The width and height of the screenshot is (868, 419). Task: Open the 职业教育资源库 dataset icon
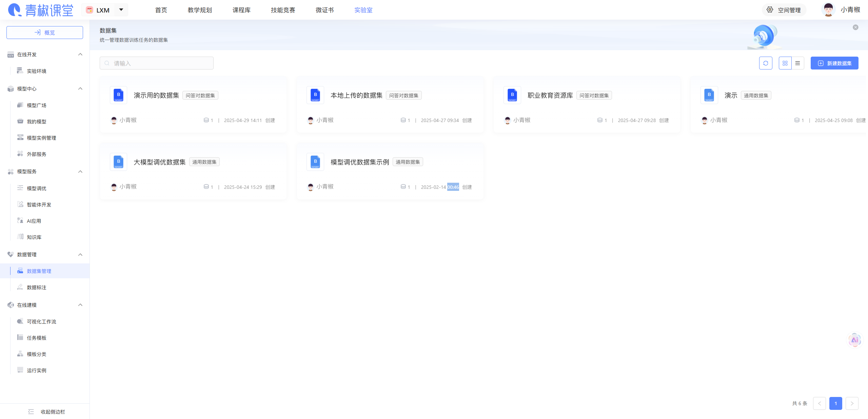(512, 95)
